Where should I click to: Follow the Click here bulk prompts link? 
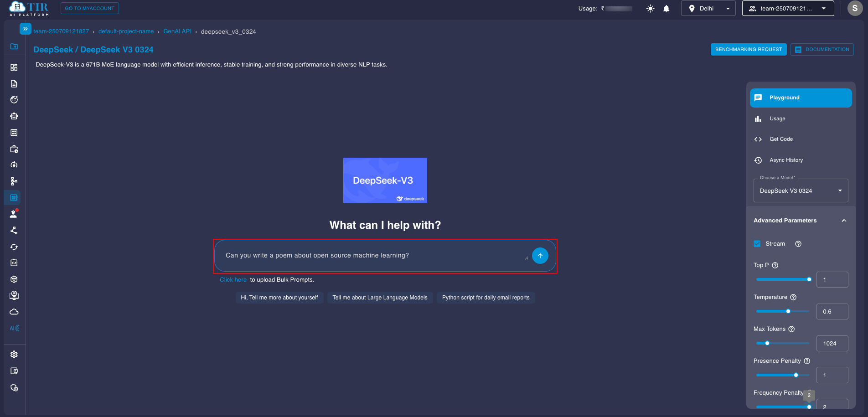[x=233, y=280]
